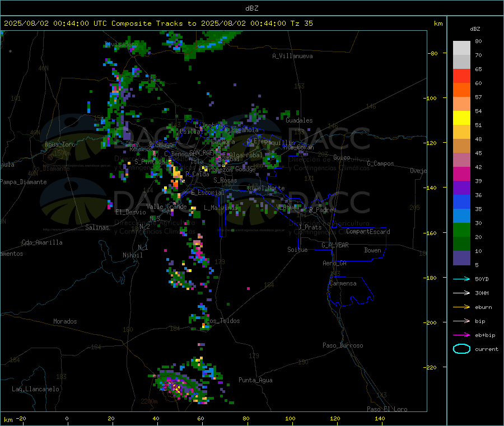Click the Valle_Grande map label
Screen dimensions: 504x426
pyautogui.click(x=166, y=207)
